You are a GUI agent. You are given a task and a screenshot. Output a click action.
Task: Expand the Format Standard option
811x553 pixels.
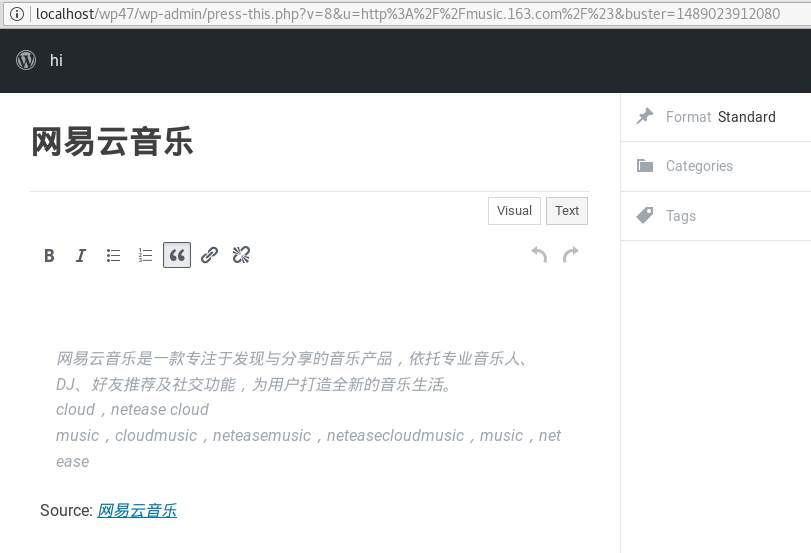click(716, 117)
